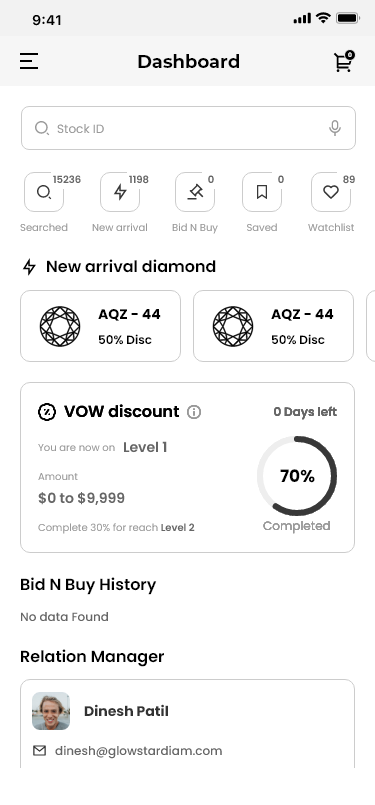Open the New arrival lightning shortcut
375x805 pixels.
point(120,192)
